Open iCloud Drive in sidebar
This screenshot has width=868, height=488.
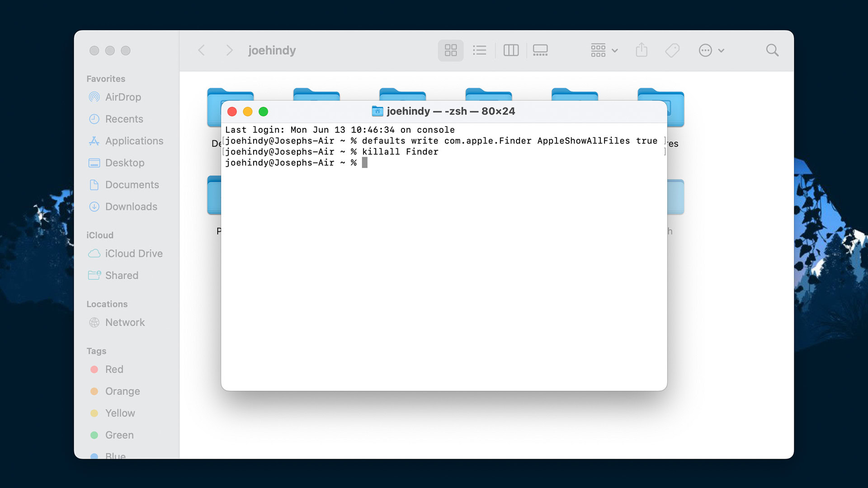(x=134, y=253)
